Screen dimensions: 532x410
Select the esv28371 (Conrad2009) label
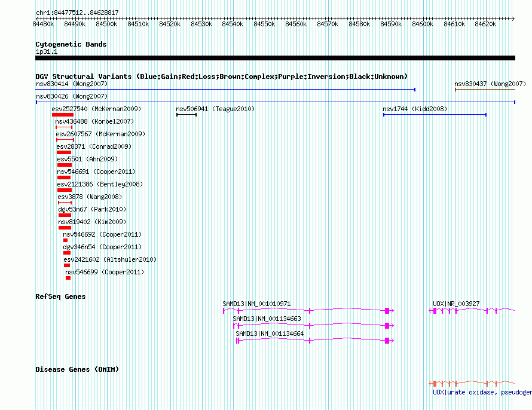[x=94, y=146]
